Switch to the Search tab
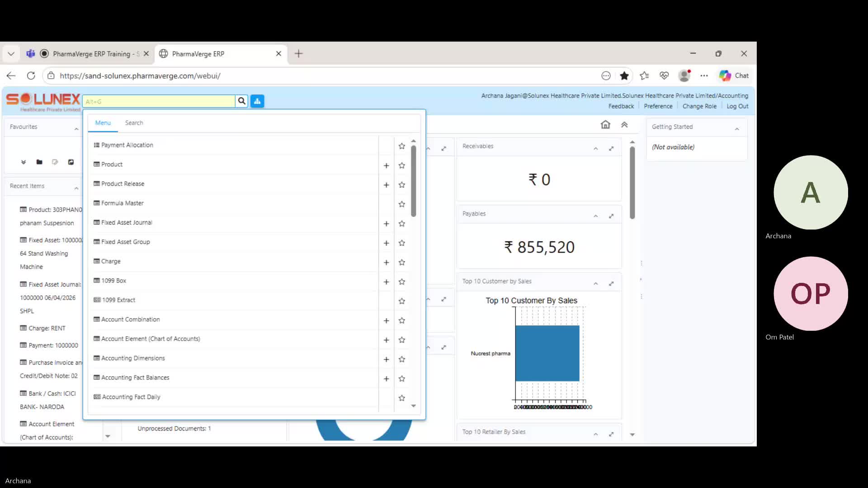Screen dimensions: 868x488 coord(134,123)
